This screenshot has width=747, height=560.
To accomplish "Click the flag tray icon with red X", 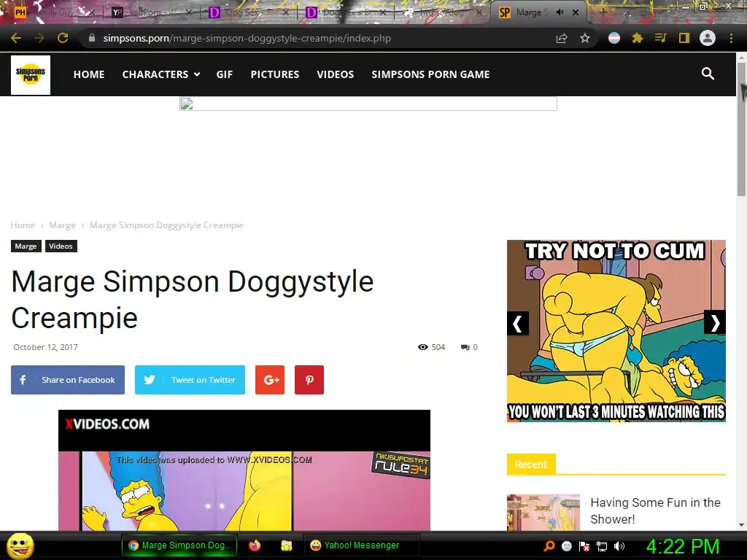I will point(584,546).
